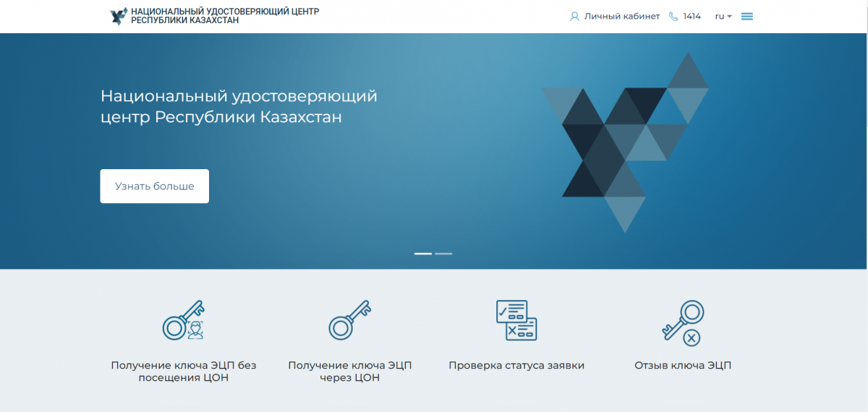Expand the ru language dropdown
Viewport: 868px width, 412px height.
coord(723,17)
